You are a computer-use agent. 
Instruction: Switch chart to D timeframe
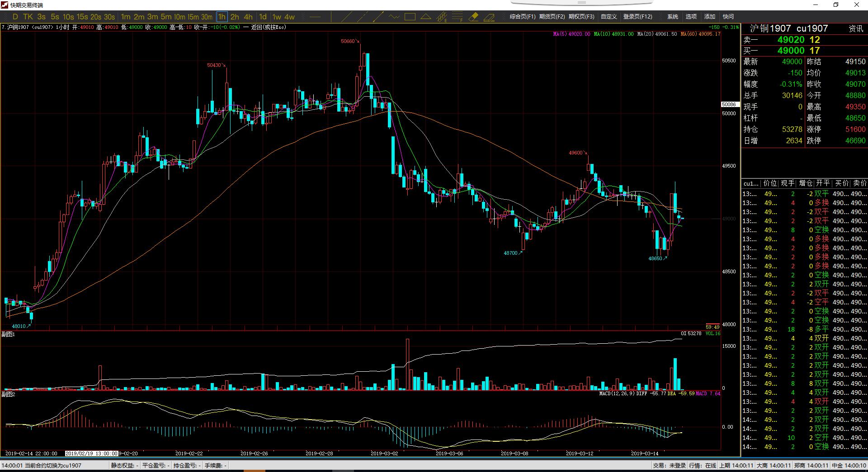pos(15,17)
